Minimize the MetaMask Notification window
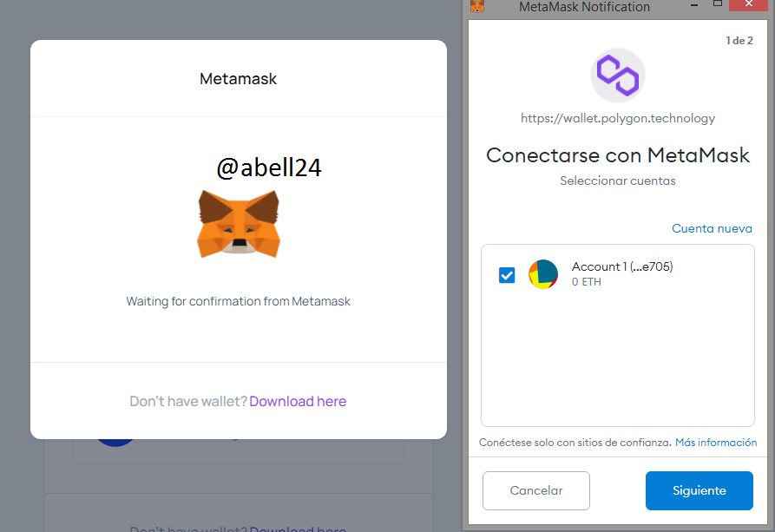Screen dimensions: 775x532 click(x=694, y=5)
